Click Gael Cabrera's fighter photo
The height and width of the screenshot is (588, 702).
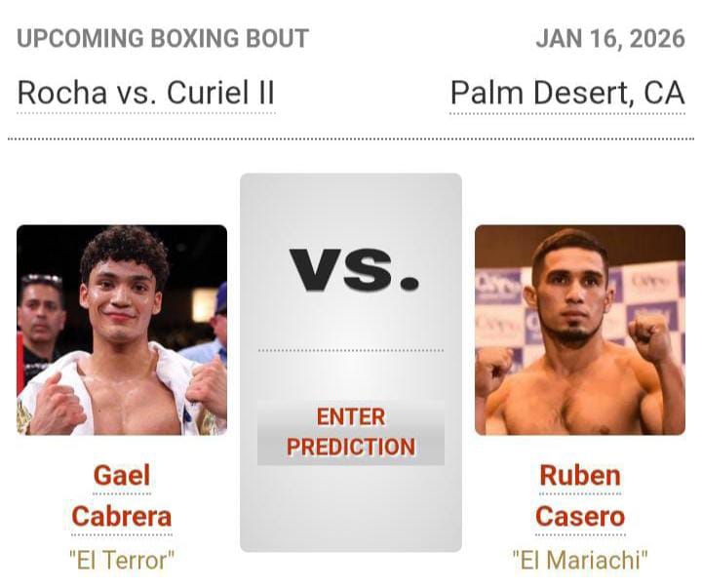[122, 330]
